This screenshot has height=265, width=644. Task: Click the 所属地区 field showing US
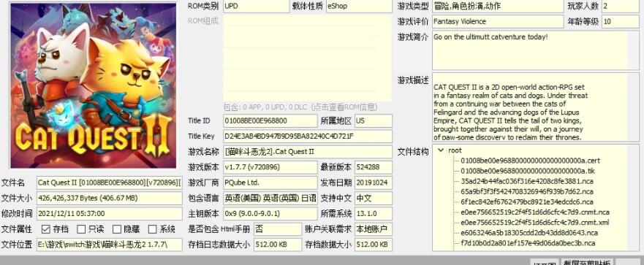click(x=374, y=121)
